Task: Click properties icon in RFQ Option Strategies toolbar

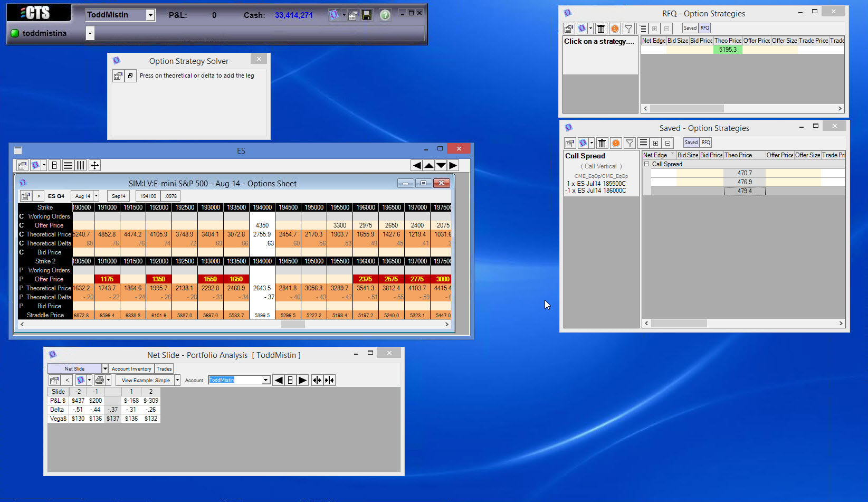Action: click(569, 29)
